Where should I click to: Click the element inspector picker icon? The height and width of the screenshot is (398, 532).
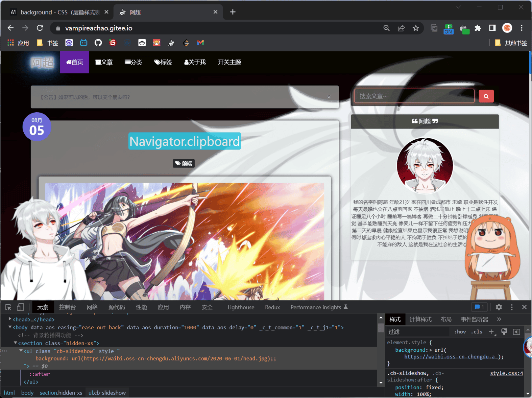click(x=8, y=307)
